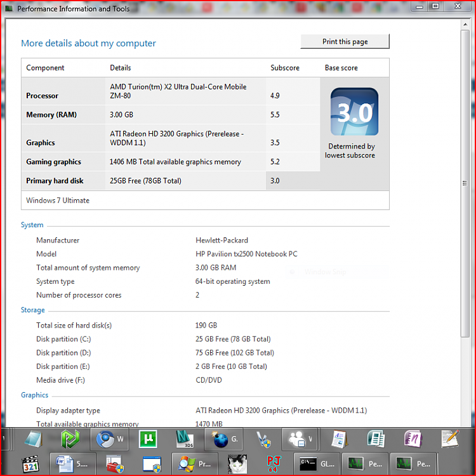Click the Processor subscore 4.9
The width and height of the screenshot is (476, 476).
coord(275,96)
